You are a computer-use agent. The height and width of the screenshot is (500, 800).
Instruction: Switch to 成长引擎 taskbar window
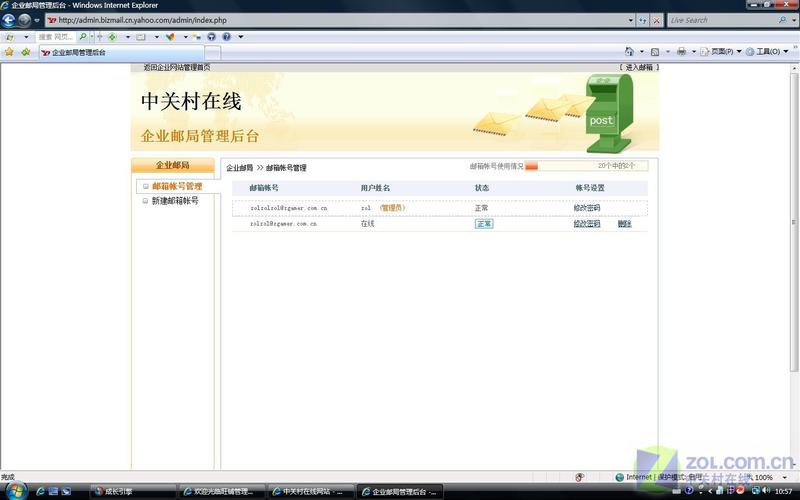tap(133, 491)
